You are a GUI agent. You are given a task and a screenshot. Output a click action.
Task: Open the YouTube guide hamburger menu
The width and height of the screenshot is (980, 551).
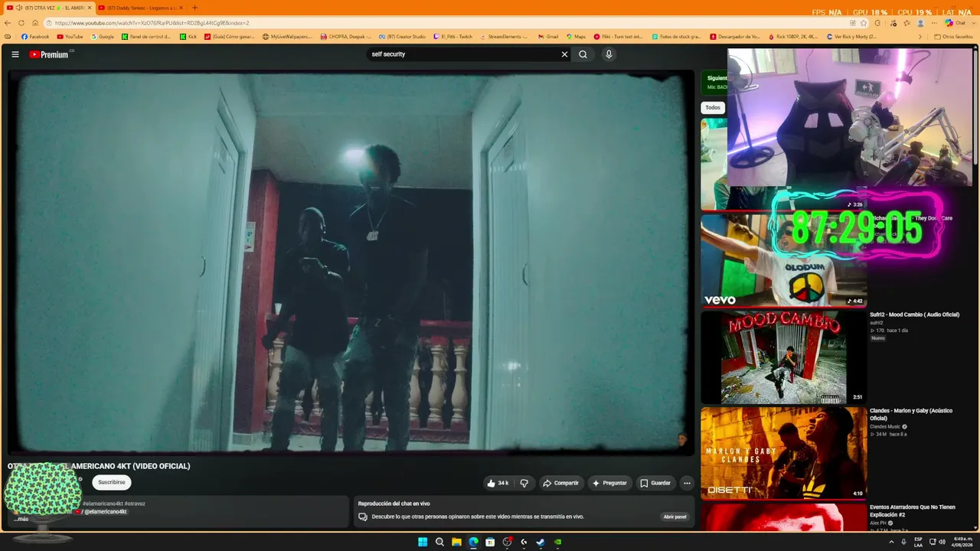15,54
